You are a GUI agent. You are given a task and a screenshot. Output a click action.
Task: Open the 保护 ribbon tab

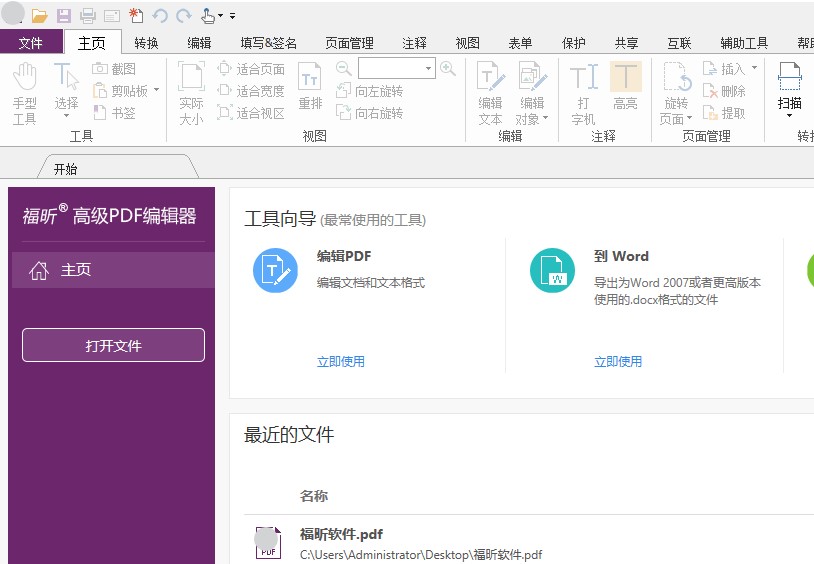pyautogui.click(x=574, y=43)
